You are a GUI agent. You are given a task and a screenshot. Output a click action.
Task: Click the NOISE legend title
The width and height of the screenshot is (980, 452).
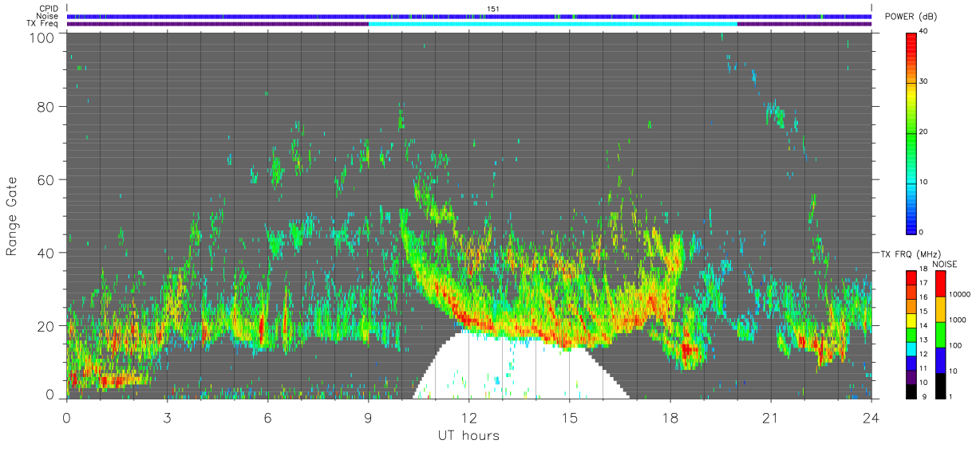945,264
